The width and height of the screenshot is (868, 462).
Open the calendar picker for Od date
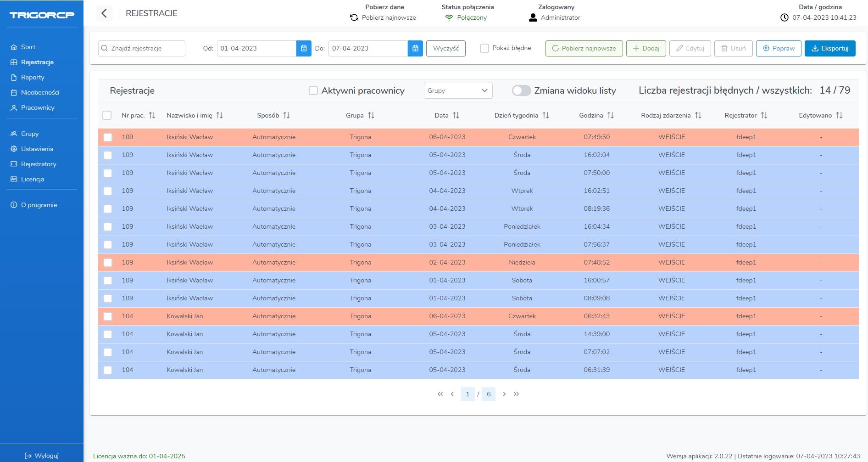tap(304, 48)
